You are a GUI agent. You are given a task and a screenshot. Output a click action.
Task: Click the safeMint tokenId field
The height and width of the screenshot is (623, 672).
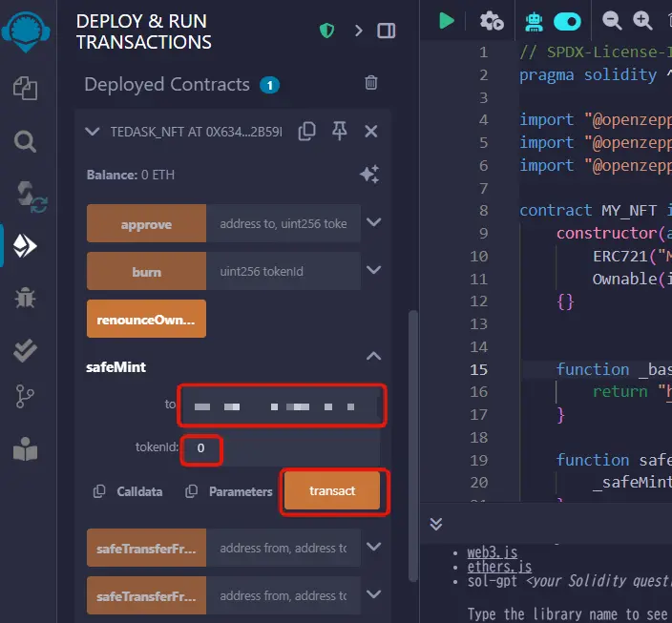(x=282, y=448)
